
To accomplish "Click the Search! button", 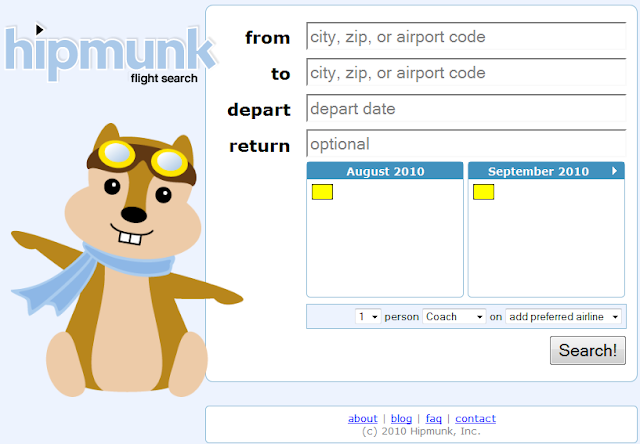I will point(588,350).
